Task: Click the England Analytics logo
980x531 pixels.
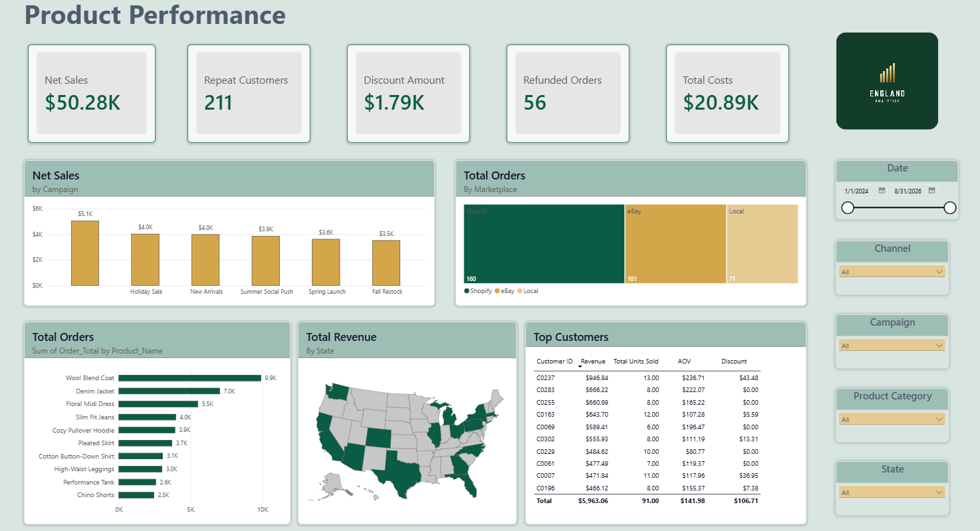Action: [887, 81]
